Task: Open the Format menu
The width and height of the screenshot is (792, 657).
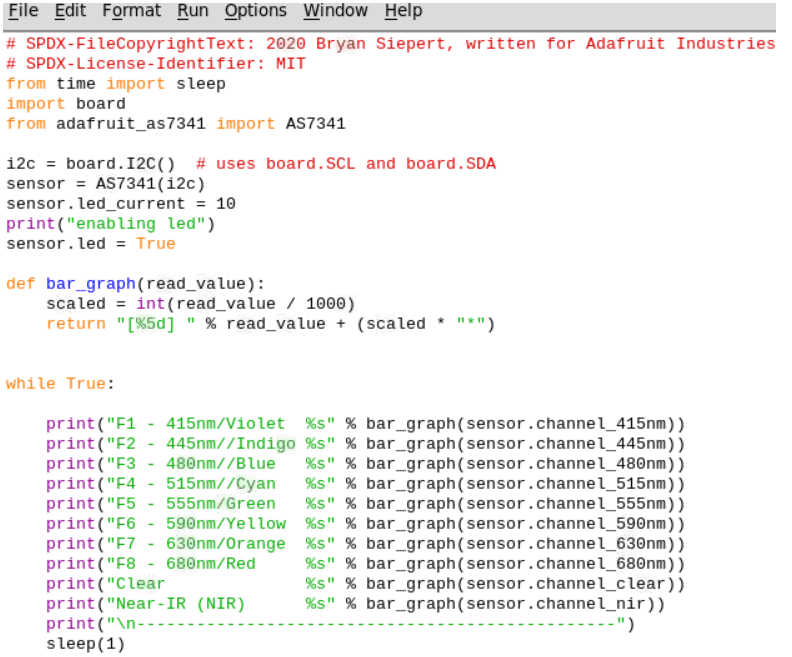Action: coord(131,11)
